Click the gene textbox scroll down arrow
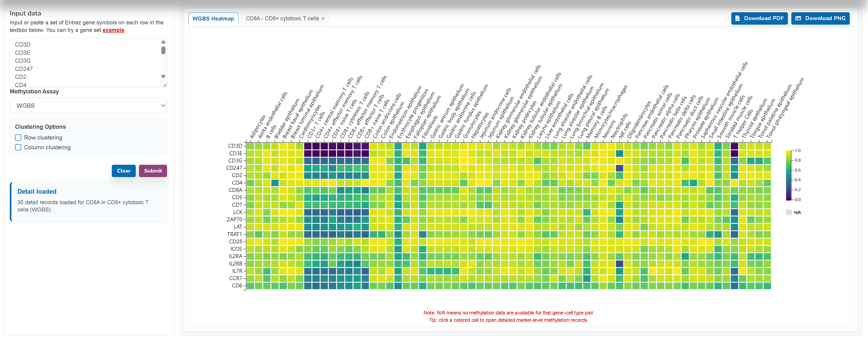The image size is (868, 340). coord(163,77)
